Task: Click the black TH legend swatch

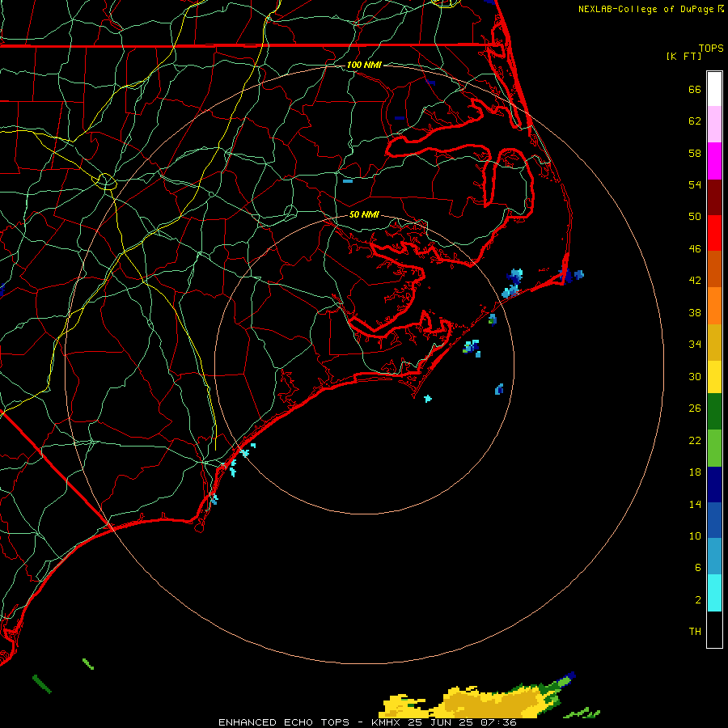Action: 714,629
